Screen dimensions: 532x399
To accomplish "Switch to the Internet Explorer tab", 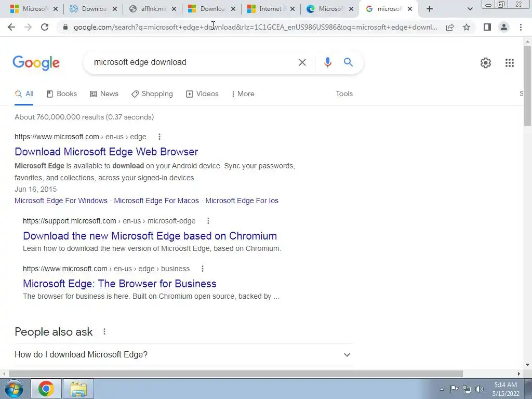I will pyautogui.click(x=267, y=9).
